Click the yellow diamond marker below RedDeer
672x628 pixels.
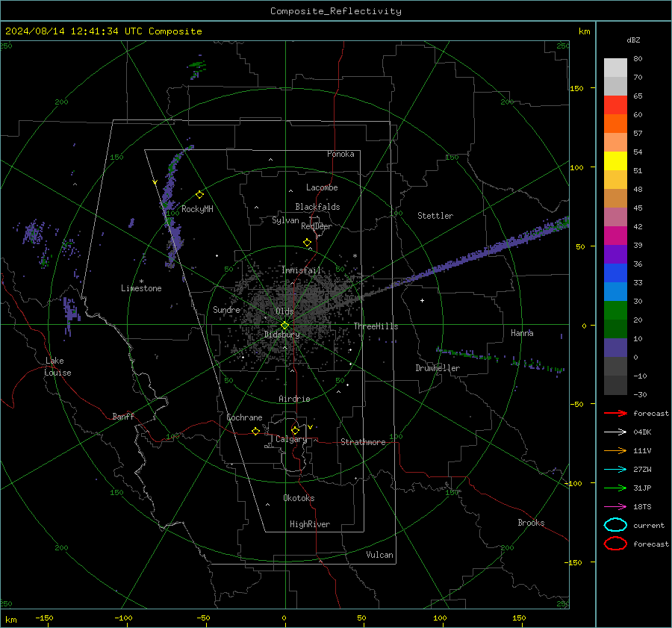[x=307, y=243]
